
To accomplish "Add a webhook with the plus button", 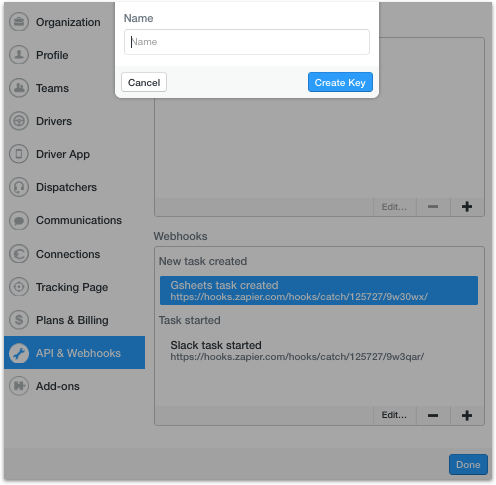I will (467, 415).
